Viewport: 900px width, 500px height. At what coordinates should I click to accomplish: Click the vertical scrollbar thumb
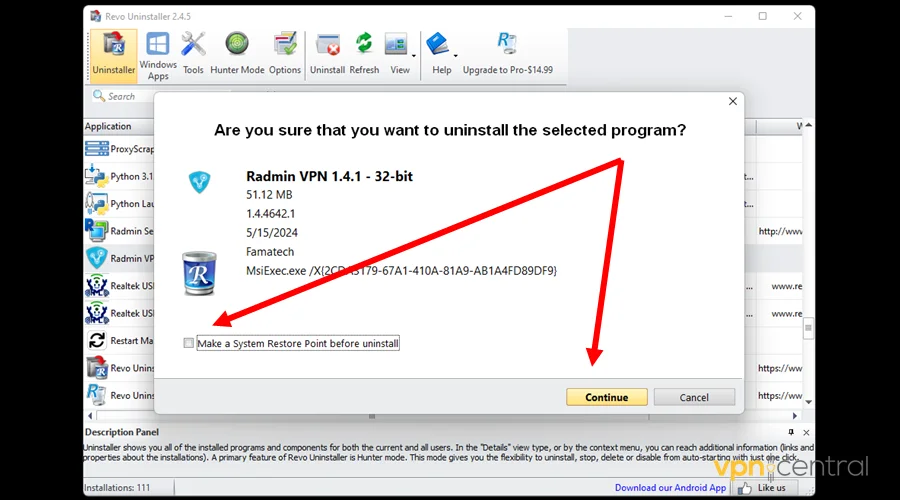(x=808, y=328)
